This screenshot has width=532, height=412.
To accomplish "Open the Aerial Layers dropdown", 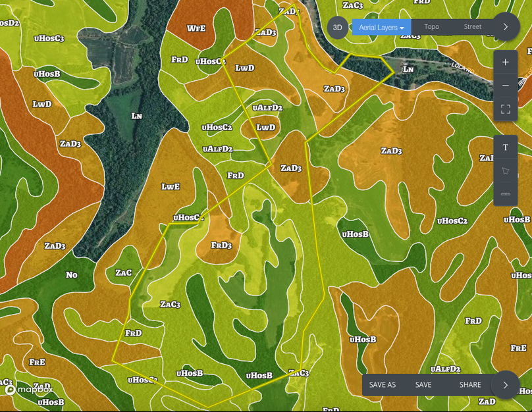I will (381, 28).
